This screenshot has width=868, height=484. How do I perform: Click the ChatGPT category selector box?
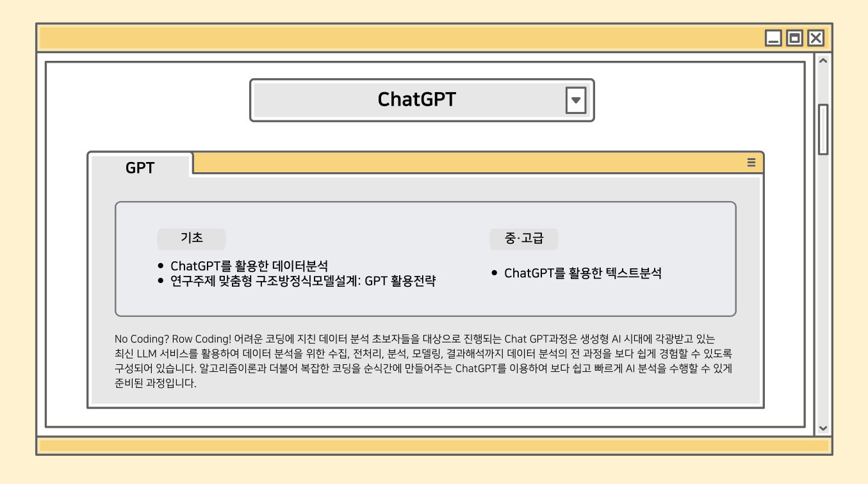(422, 100)
